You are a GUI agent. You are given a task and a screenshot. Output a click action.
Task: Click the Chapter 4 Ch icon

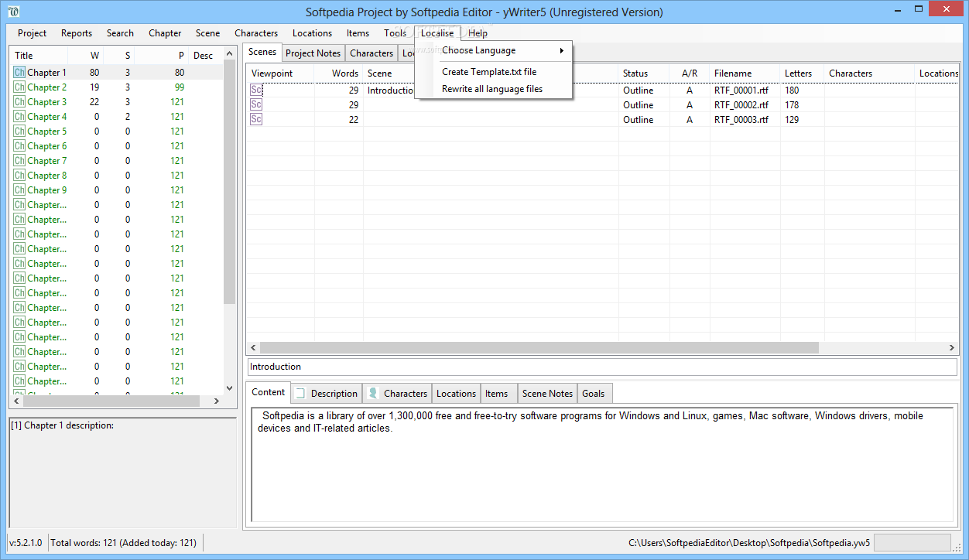pos(19,117)
